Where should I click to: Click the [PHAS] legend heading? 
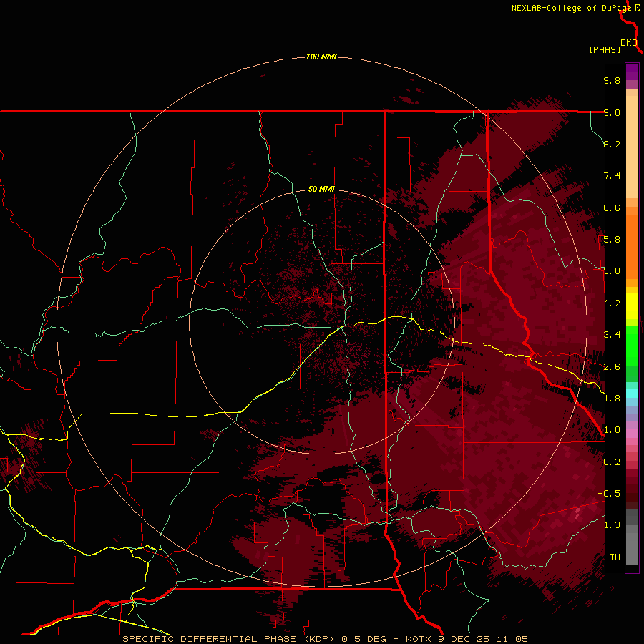coord(605,49)
